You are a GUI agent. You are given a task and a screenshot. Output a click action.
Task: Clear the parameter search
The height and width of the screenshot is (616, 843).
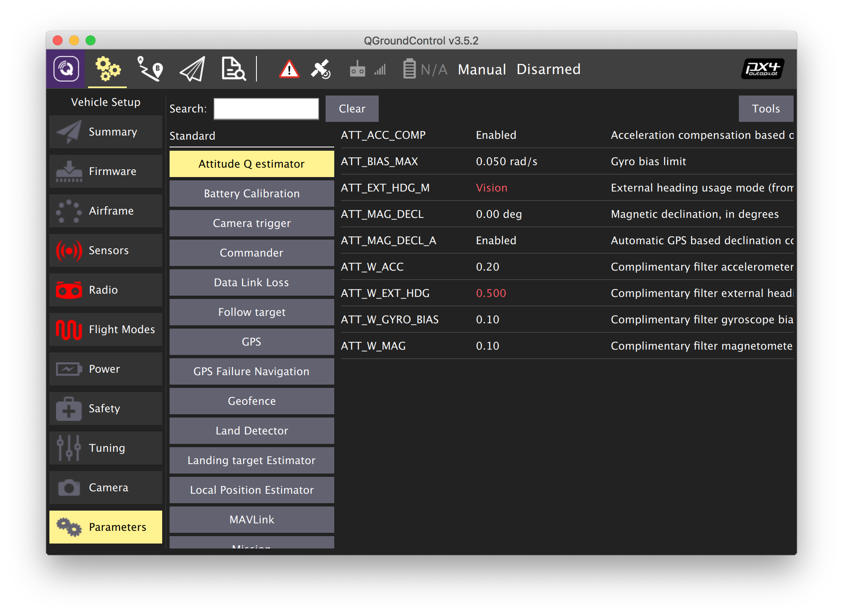click(352, 109)
